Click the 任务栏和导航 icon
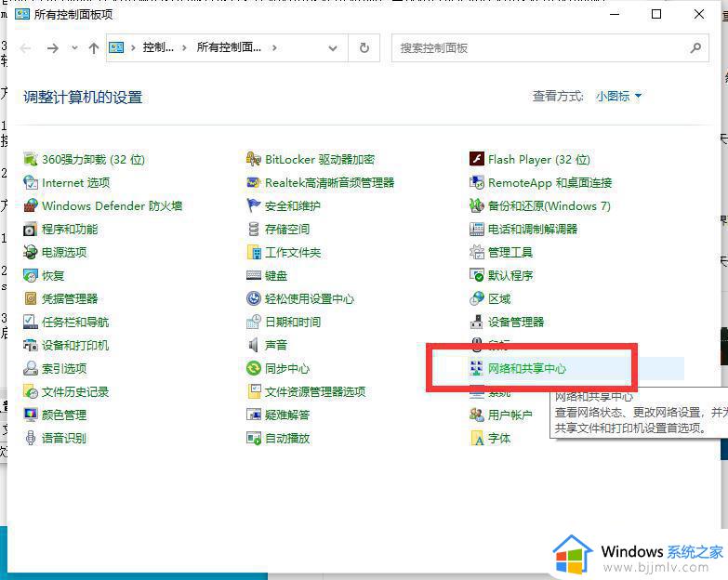The width and height of the screenshot is (728, 580). 30,322
